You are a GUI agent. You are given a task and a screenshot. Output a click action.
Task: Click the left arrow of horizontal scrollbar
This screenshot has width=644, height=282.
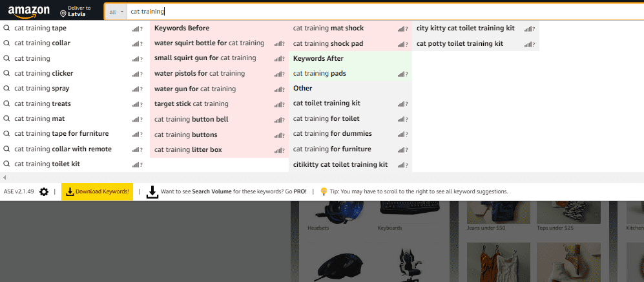(4, 177)
